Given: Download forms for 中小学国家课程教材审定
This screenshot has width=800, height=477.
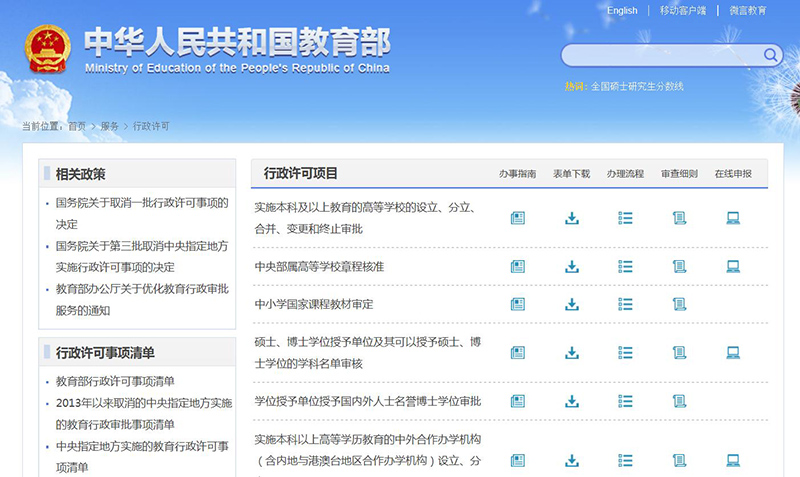Looking at the screenshot, I should (x=572, y=305).
